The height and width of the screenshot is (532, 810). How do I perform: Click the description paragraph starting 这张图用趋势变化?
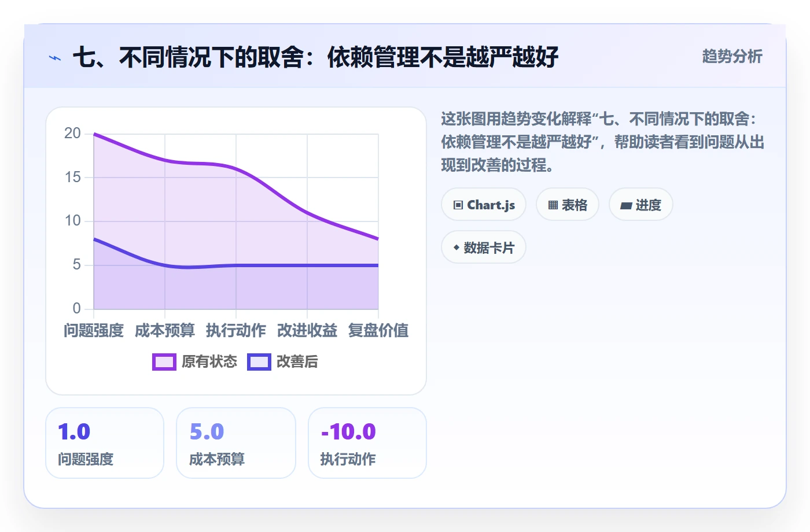[x=603, y=142]
